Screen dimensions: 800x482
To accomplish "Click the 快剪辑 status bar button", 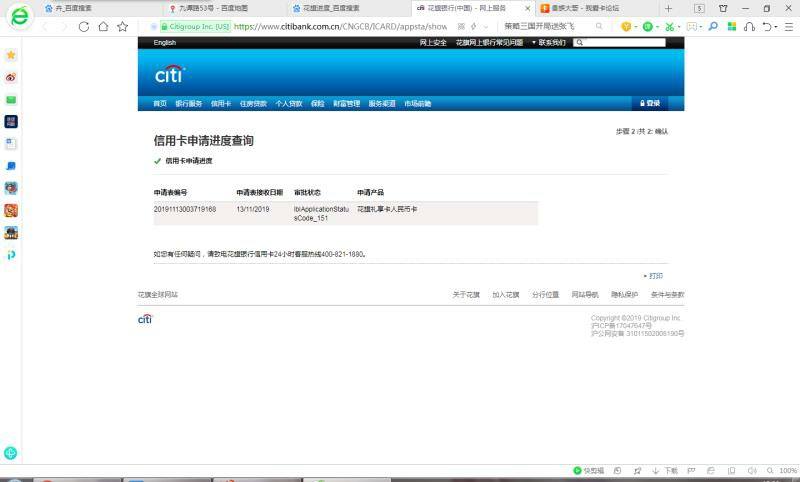I will [589, 470].
